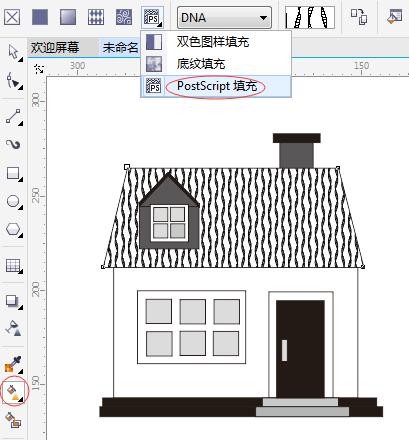Select the Polygon tool

coord(14,230)
